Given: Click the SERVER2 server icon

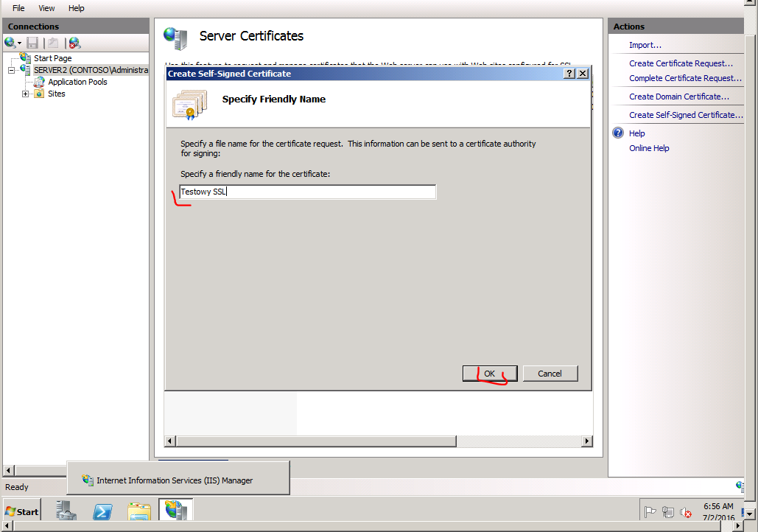Looking at the screenshot, I should click(26, 70).
